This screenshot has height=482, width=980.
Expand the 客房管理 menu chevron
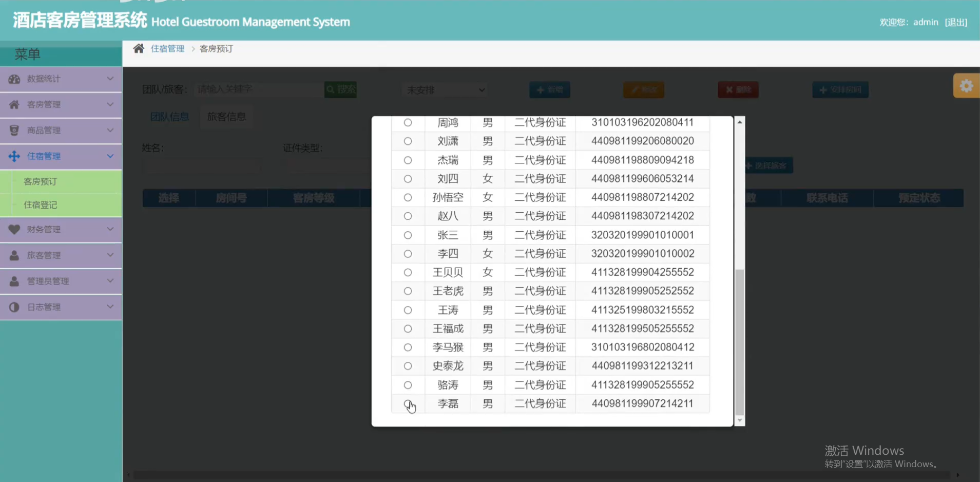(110, 104)
